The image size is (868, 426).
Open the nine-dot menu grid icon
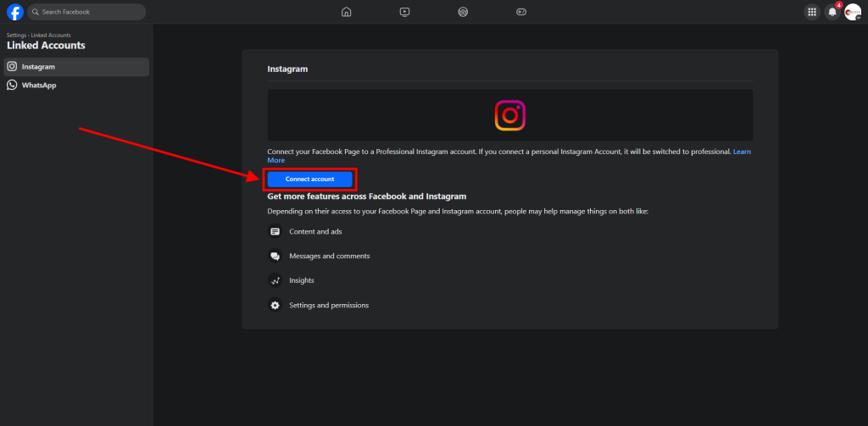[x=812, y=12]
